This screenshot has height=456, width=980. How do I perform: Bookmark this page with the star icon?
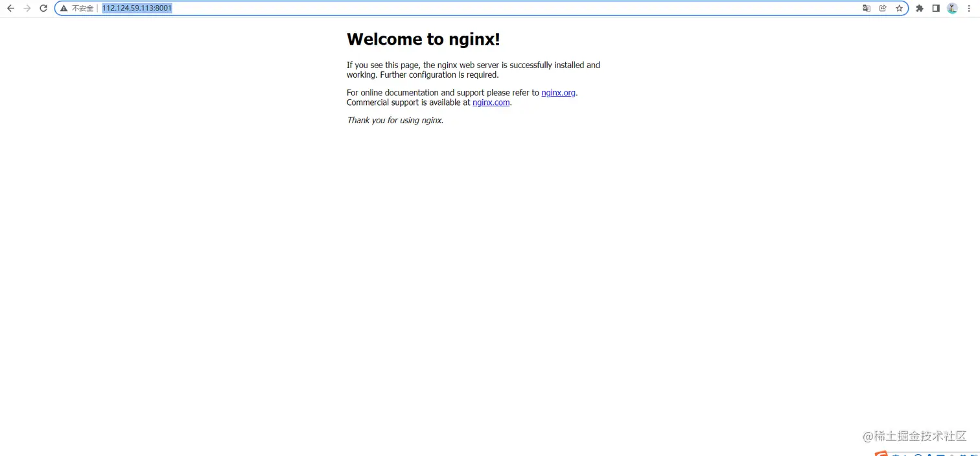900,8
